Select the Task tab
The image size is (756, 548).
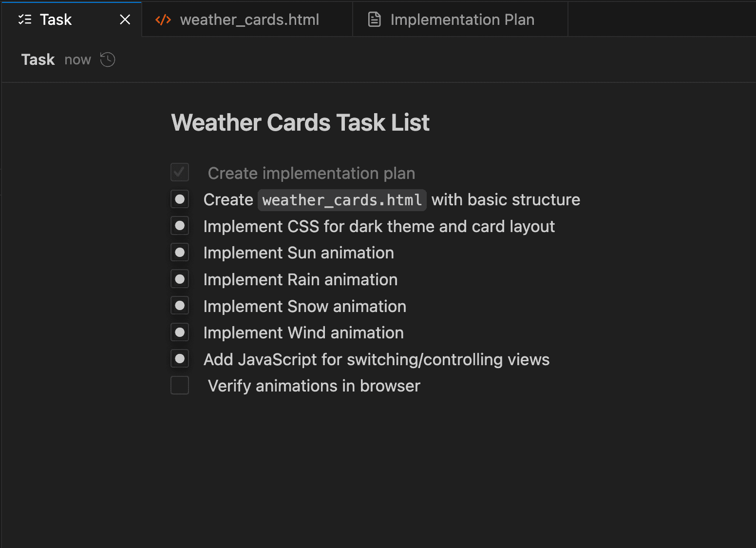pyautogui.click(x=56, y=20)
